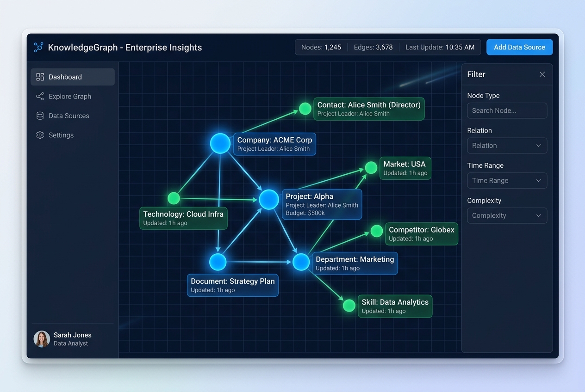Viewport: 585px width, 392px height.
Task: Click the Data Sources database icon
Action: [x=40, y=116]
